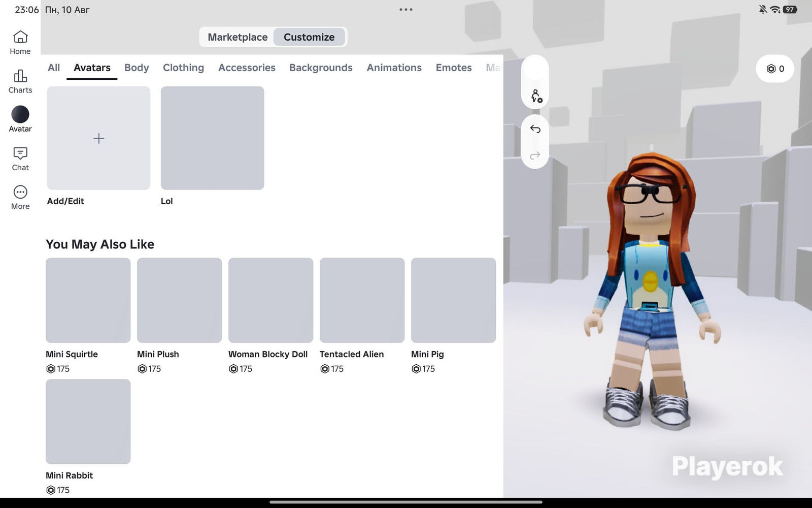The width and height of the screenshot is (812, 508).
Task: Open the Mini Pig item thumbnail
Action: (454, 300)
